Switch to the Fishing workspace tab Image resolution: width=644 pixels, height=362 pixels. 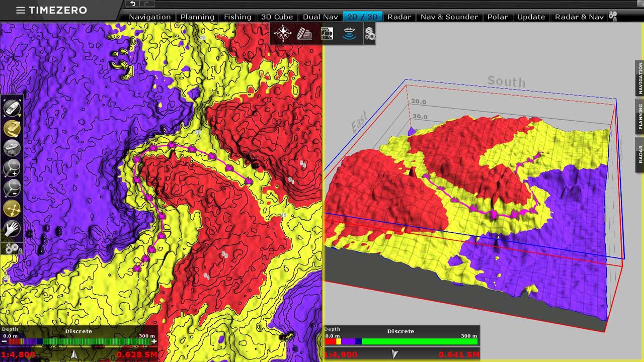[x=237, y=17]
